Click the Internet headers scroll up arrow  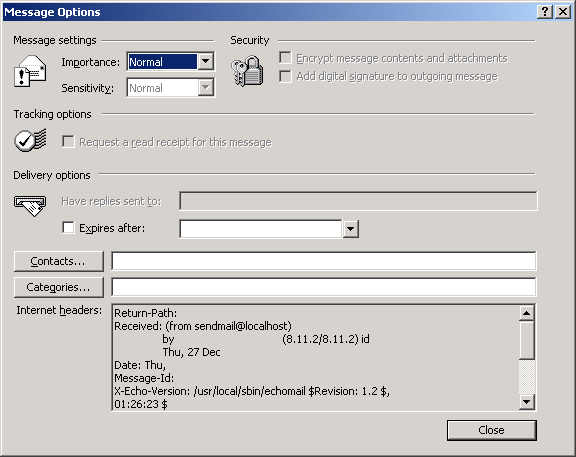(527, 313)
